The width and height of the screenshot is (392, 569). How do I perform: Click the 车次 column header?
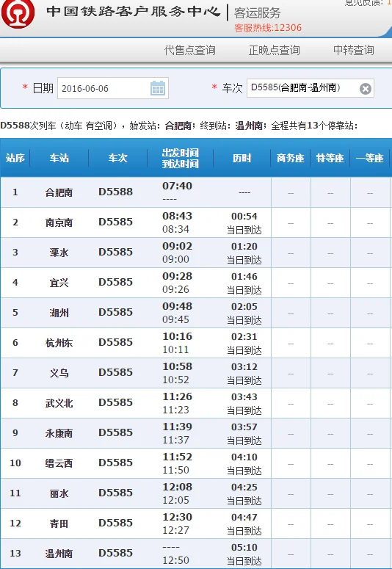117,158
